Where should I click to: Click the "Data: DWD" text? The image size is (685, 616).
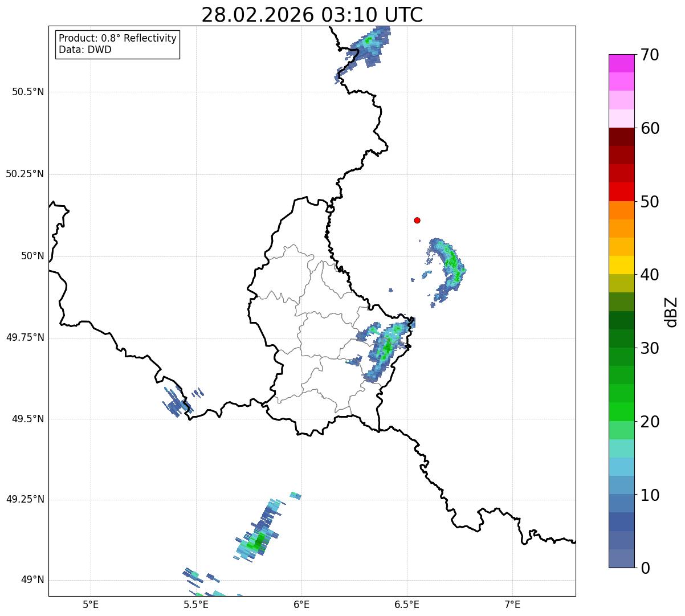[85, 50]
